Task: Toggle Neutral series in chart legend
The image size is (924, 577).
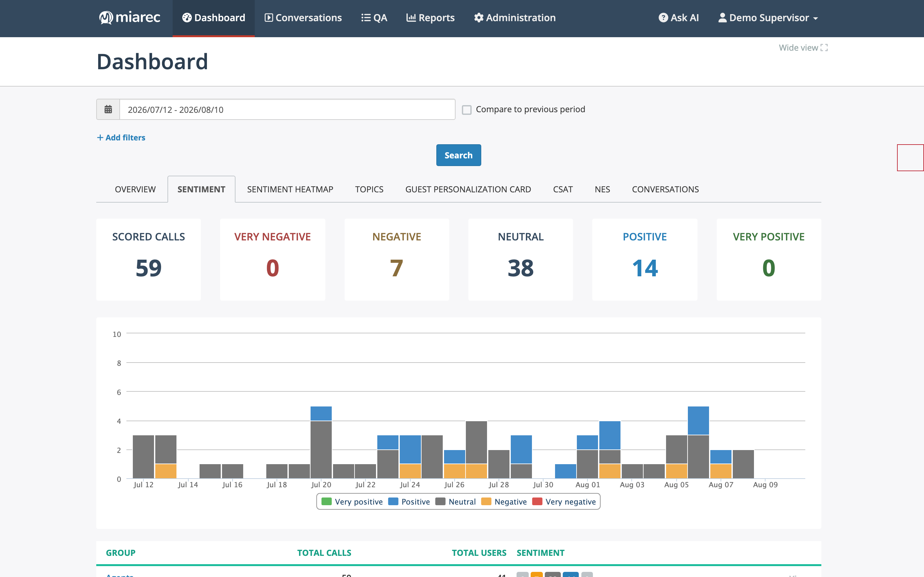Action: click(x=456, y=501)
